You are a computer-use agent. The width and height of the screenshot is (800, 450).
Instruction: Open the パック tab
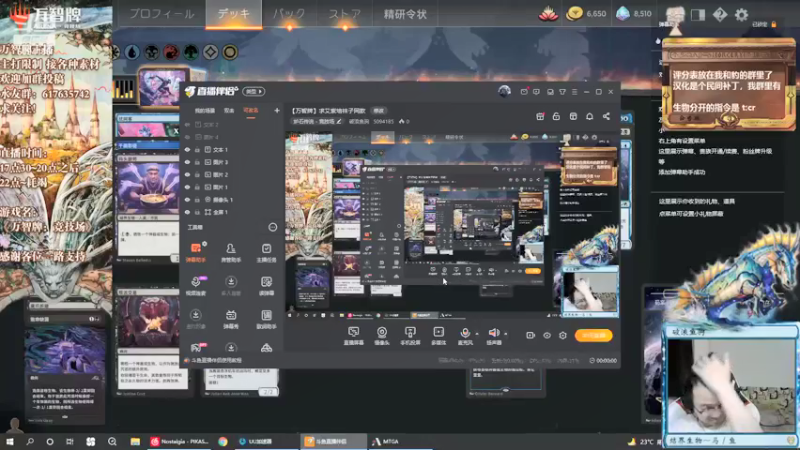tap(289, 14)
